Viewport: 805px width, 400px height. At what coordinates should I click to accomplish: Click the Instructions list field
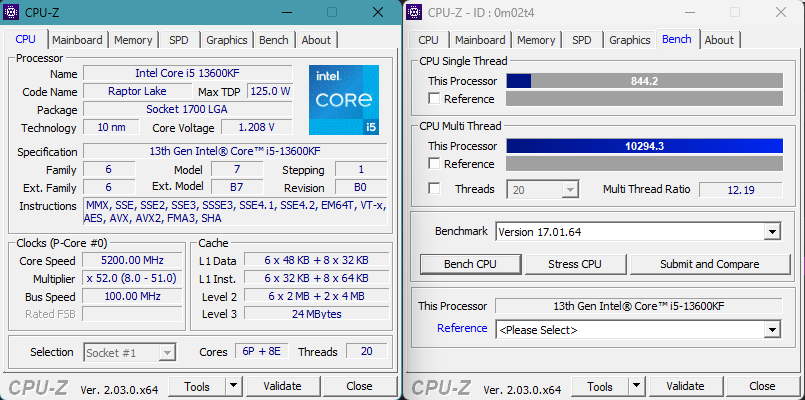(x=235, y=212)
